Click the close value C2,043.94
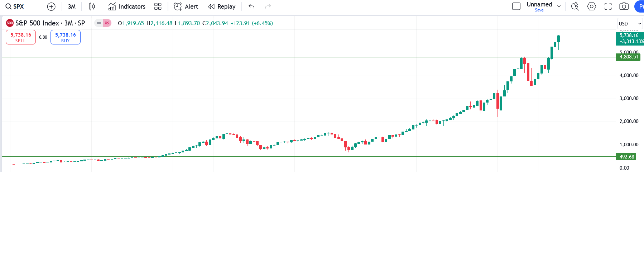Image resolution: width=644 pixels, height=270 pixels. point(215,23)
